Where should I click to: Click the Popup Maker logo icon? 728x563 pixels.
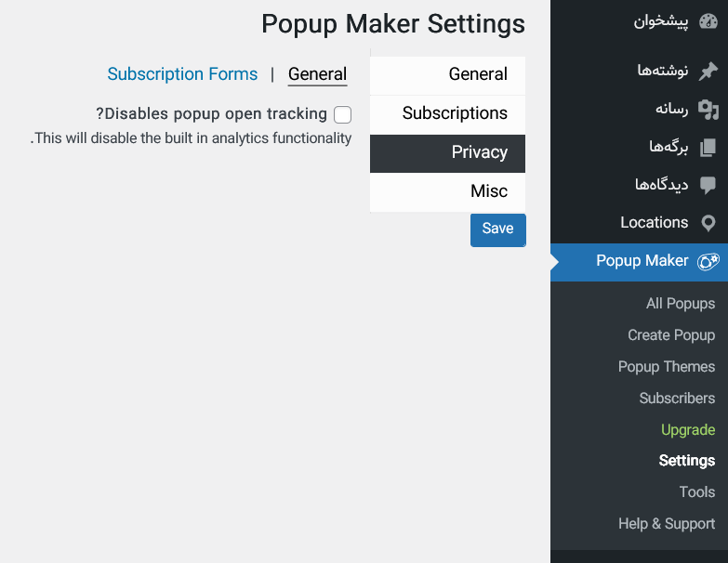pos(708,262)
